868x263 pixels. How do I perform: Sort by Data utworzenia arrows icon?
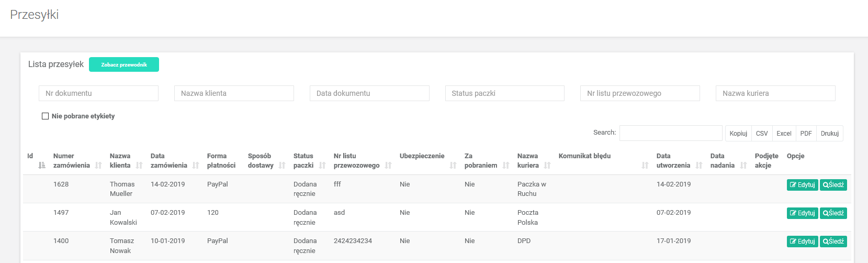point(699,166)
